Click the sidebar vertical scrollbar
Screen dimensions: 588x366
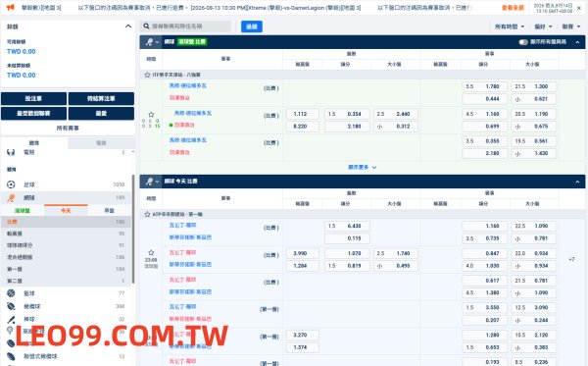tap(133, 229)
